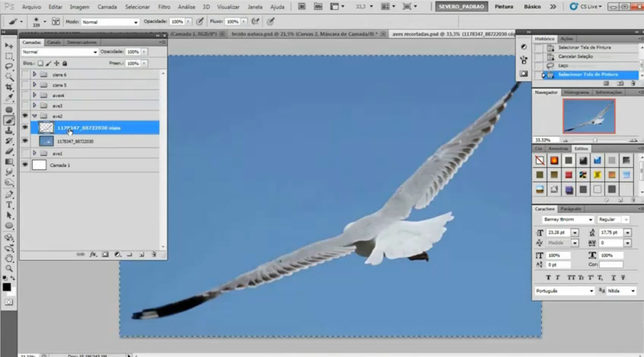Select the Horizontal Type tool

9,205
